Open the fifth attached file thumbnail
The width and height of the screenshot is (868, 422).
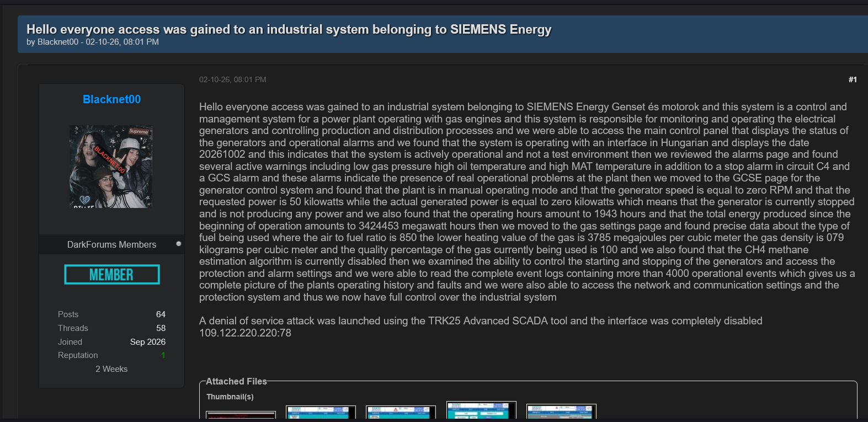tap(561, 412)
